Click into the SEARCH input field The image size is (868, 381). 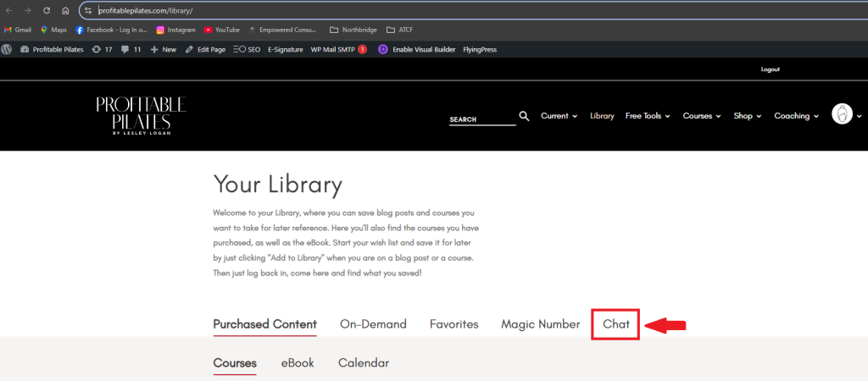click(481, 119)
